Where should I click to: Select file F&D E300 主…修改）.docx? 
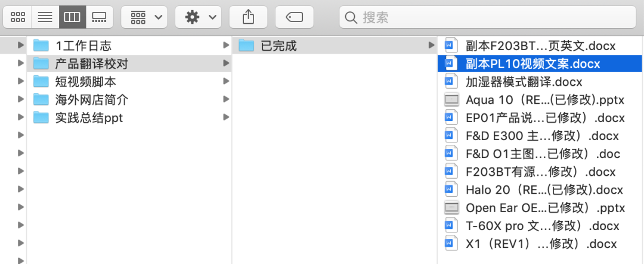[x=541, y=136]
